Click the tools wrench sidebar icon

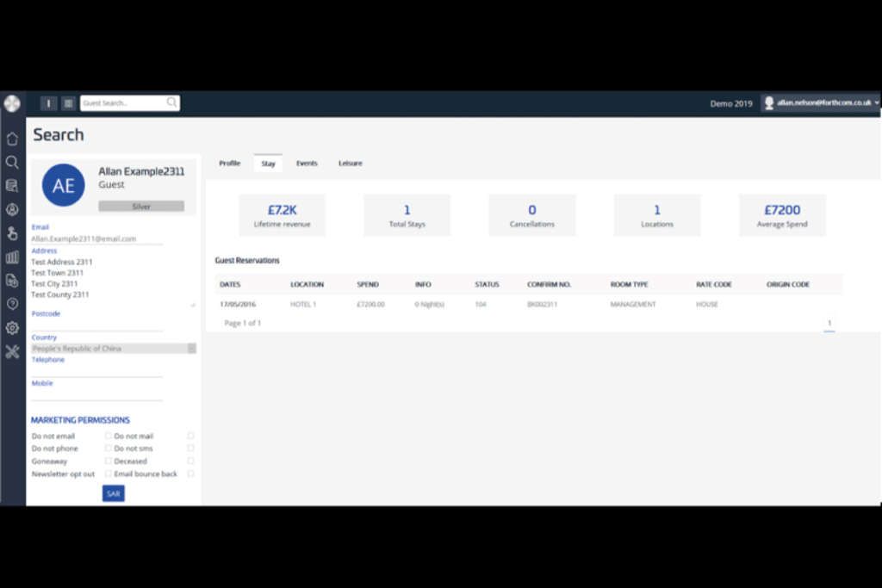(12, 351)
